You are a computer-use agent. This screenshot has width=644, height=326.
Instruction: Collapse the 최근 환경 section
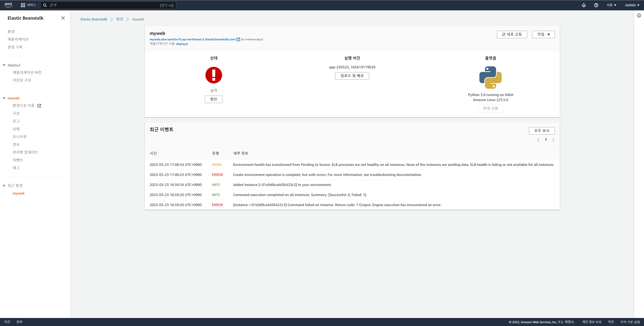tap(4, 186)
